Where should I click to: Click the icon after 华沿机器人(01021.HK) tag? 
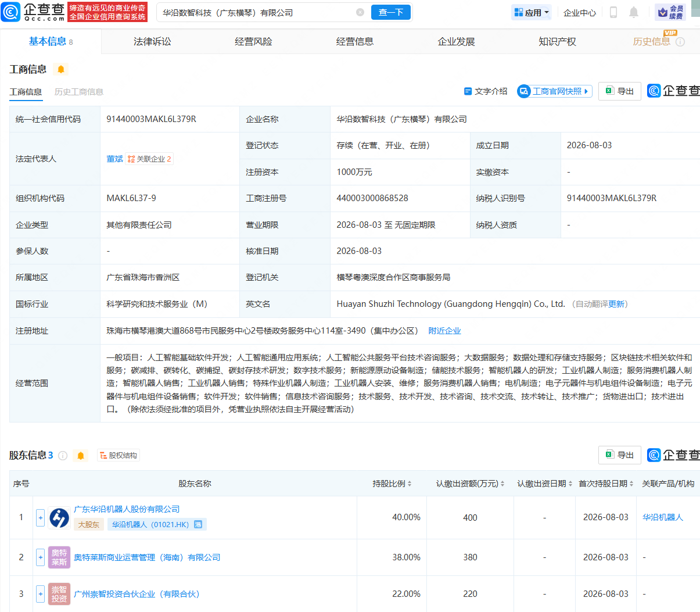point(198,524)
